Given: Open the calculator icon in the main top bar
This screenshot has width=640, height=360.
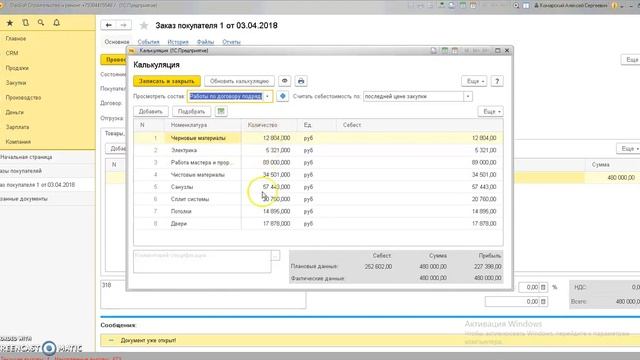Looking at the screenshot, I should (462, 5).
